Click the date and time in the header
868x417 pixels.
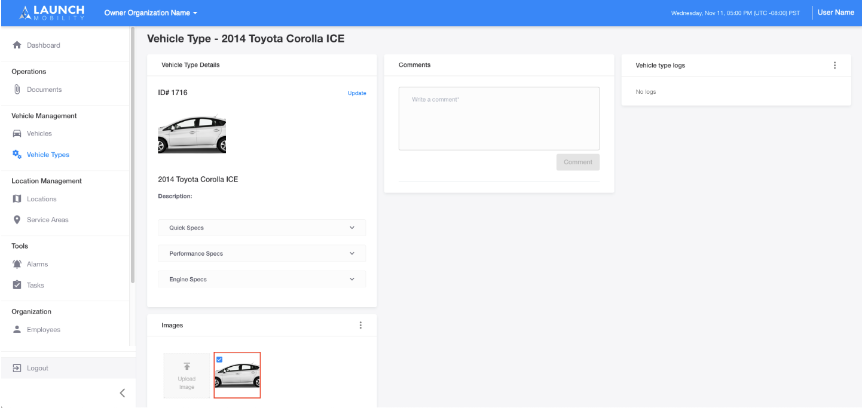735,13
